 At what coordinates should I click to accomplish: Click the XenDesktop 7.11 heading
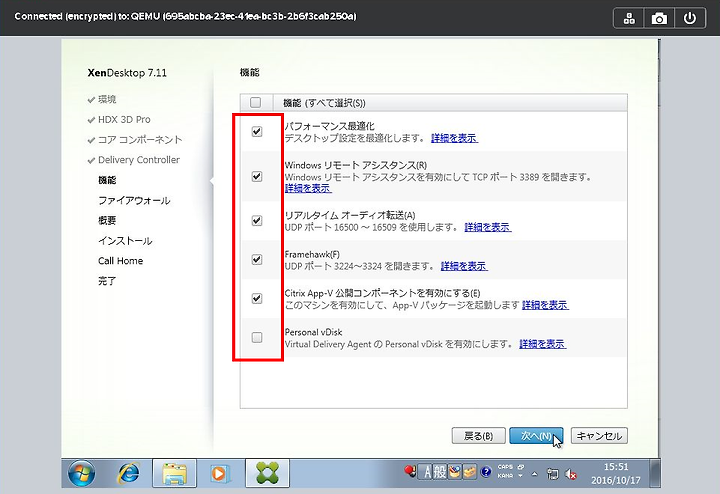[x=127, y=73]
